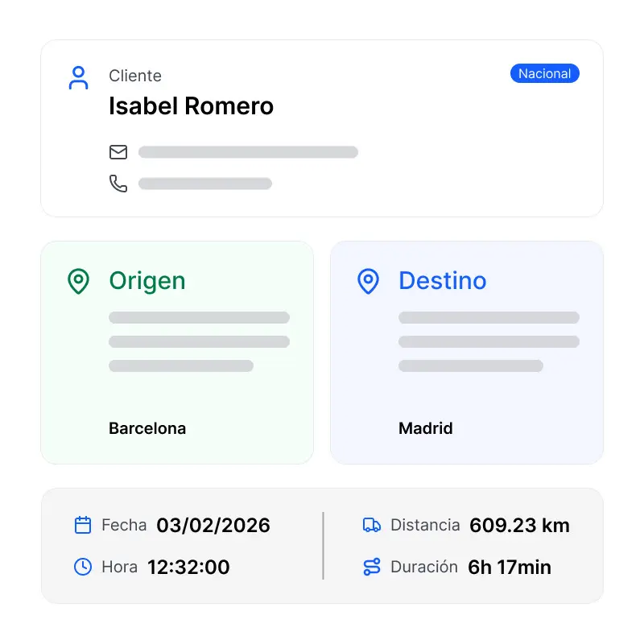This screenshot has width=644, height=644.
Task: Click the calendar icon beside Fecha
Action: [x=82, y=525]
